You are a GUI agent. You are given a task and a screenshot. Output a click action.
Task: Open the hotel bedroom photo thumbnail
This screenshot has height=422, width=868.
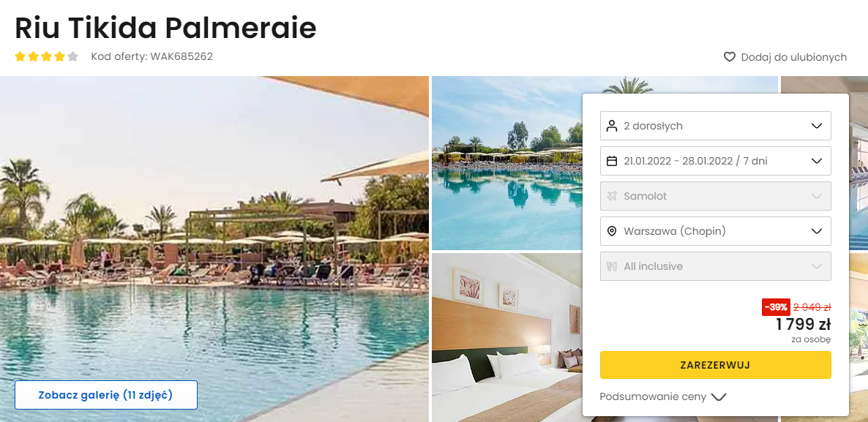pos(506,337)
